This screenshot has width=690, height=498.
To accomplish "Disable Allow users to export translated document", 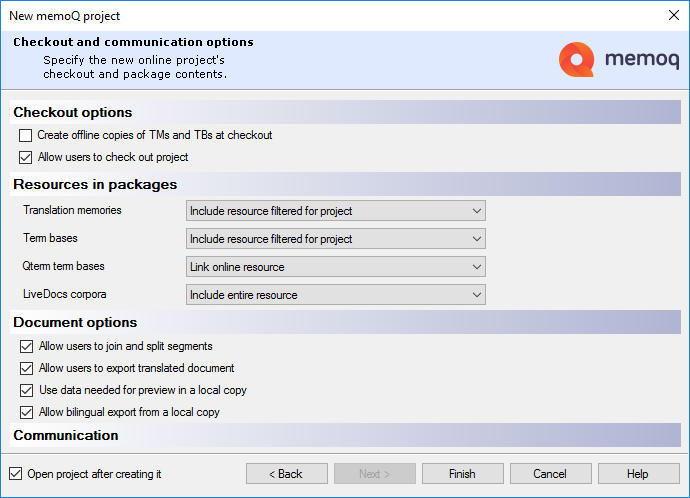I will (x=26, y=368).
